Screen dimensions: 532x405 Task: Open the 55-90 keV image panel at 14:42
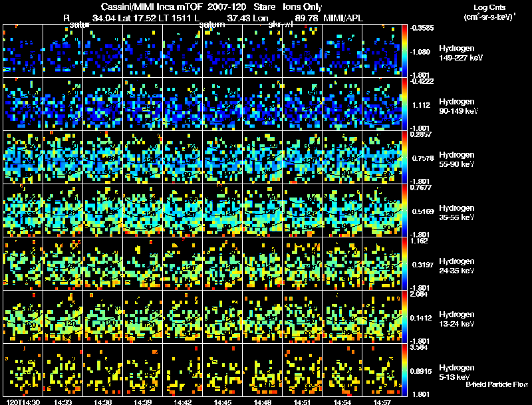tap(182, 157)
